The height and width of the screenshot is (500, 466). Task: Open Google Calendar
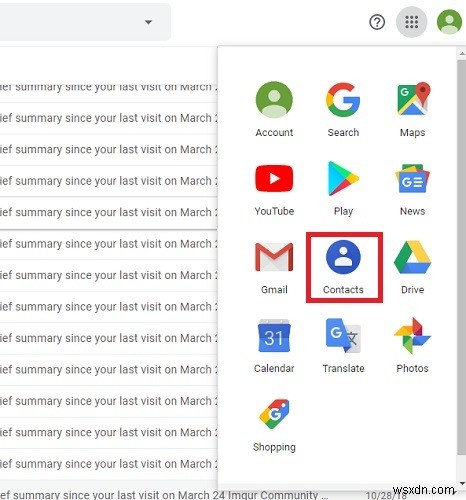274,345
